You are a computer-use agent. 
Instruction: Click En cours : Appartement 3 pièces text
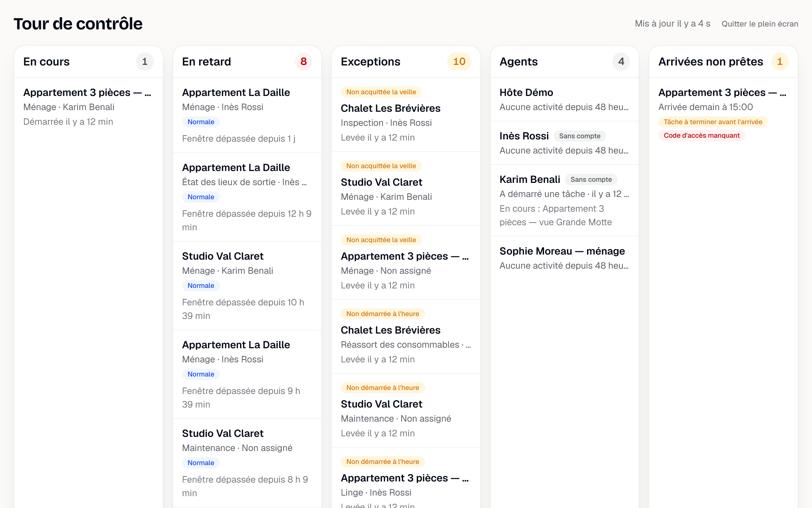[556, 215]
